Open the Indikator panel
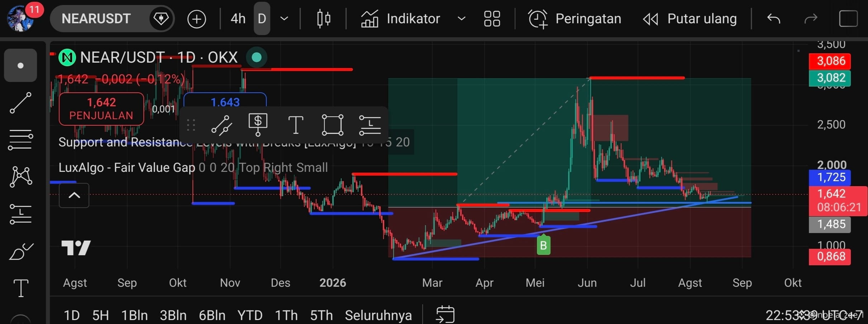Image resolution: width=868 pixels, height=324 pixels. (401, 19)
